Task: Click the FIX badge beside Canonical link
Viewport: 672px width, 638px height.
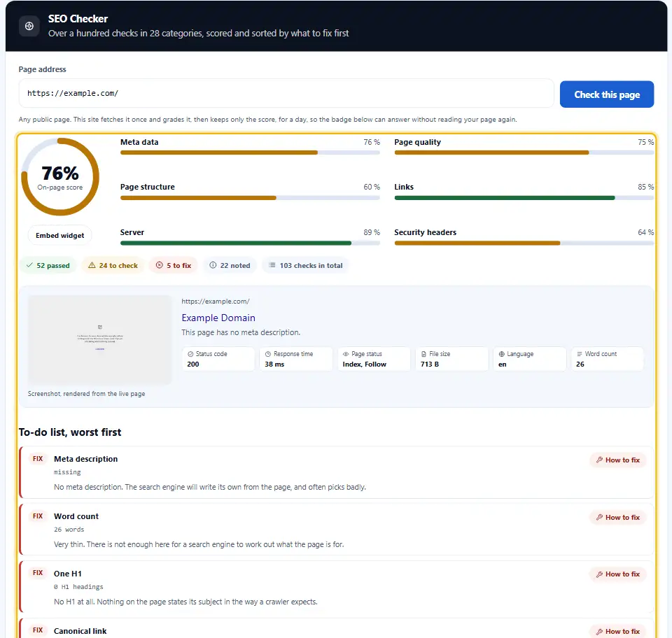Action: pyautogui.click(x=38, y=630)
